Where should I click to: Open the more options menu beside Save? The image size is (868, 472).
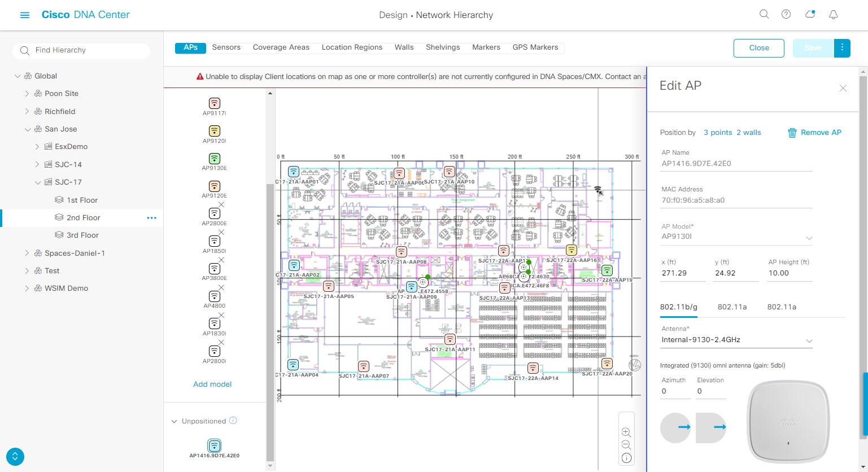click(842, 48)
